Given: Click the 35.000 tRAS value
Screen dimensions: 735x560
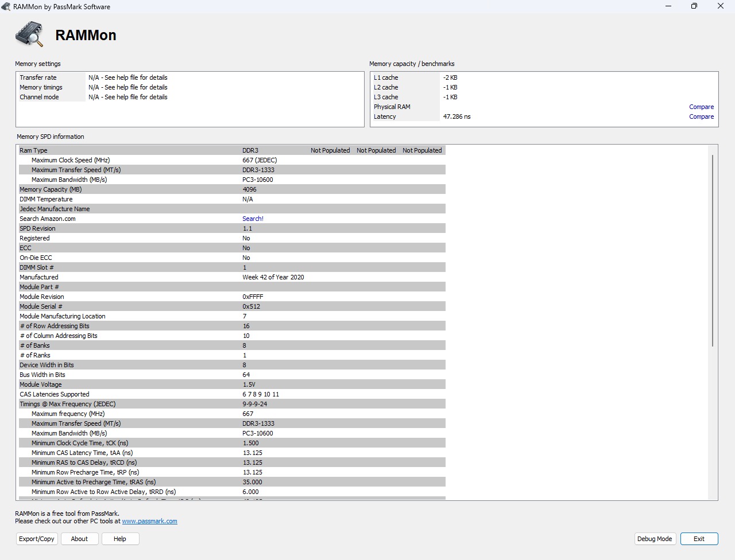Looking at the screenshot, I should [252, 482].
